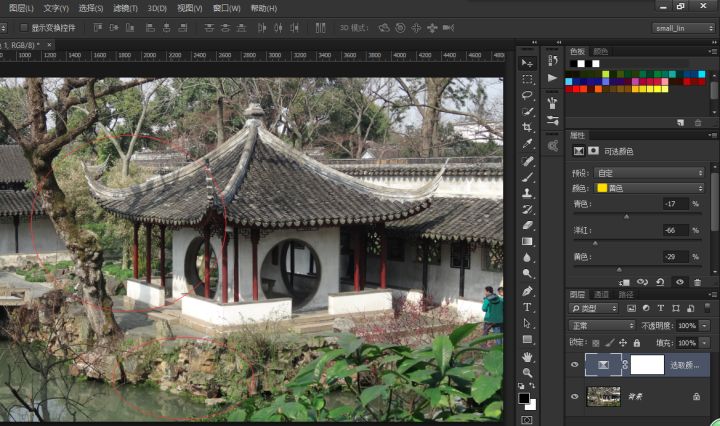Image resolution: width=720 pixels, height=426 pixels.
Task: Adjust the 洋红 magenta slider
Action: point(595,243)
